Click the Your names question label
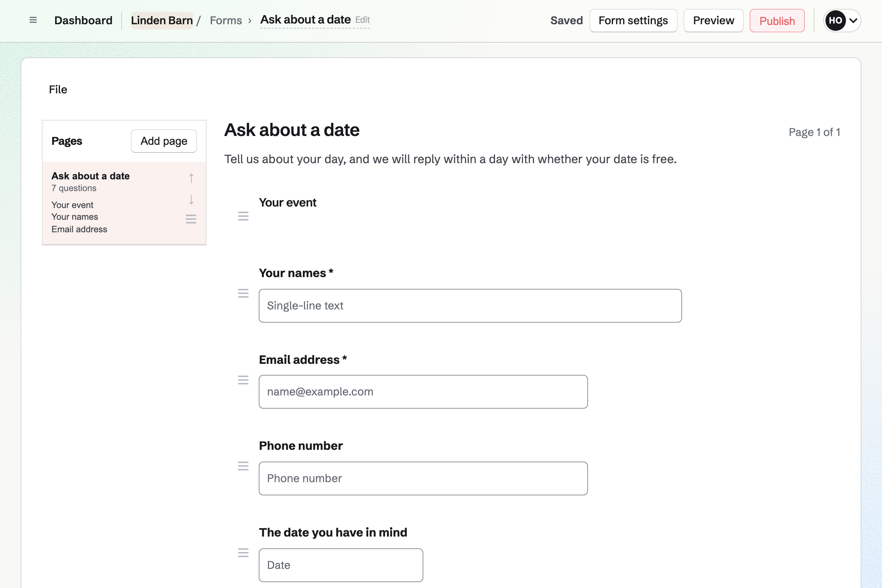The width and height of the screenshot is (882, 588). [x=296, y=273]
